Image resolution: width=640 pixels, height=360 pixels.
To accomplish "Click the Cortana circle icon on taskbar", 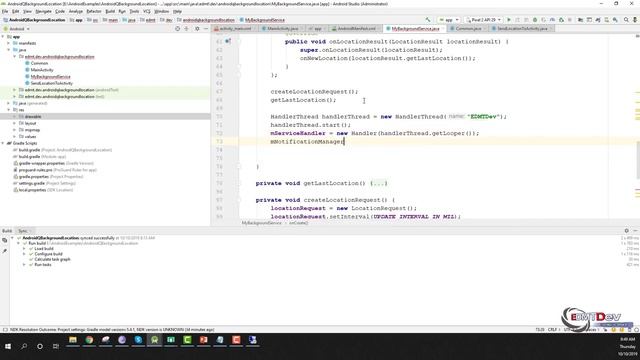I will click(x=40, y=346).
